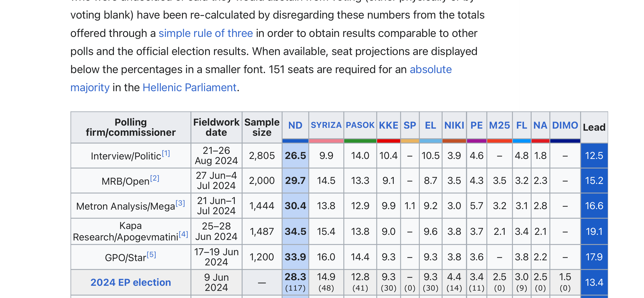Click footnote [3] after Metron Analysis/Mega

click(x=180, y=203)
